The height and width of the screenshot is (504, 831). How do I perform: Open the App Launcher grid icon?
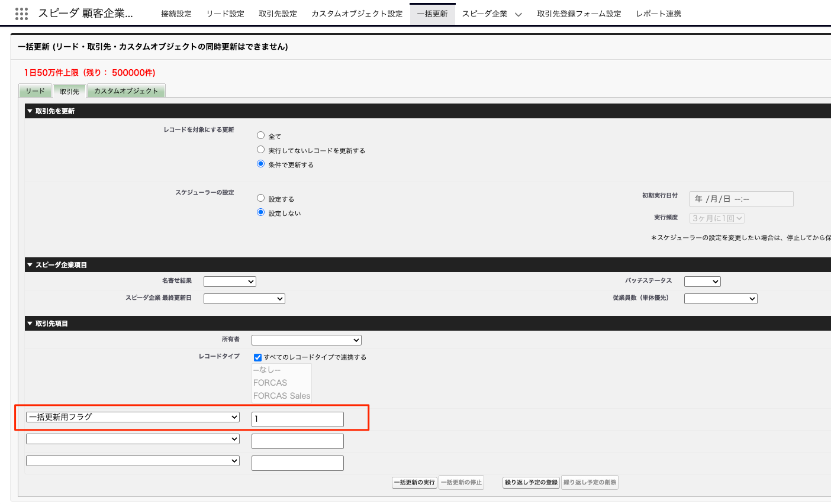(21, 14)
